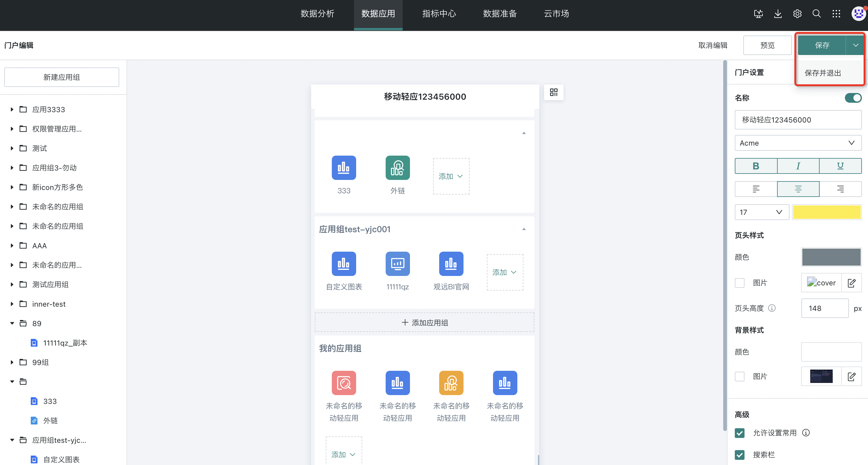
Task: Open the font size 17 dropdown
Action: pos(762,212)
